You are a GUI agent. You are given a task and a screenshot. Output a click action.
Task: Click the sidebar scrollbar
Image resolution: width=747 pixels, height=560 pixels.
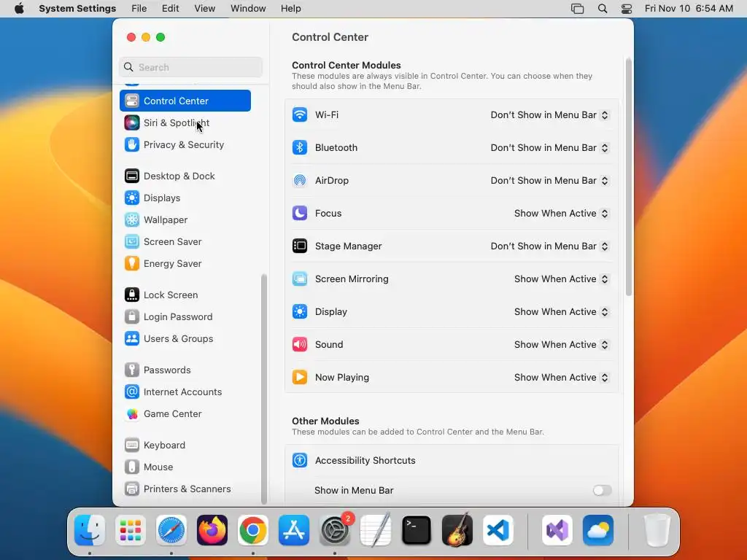264,389
